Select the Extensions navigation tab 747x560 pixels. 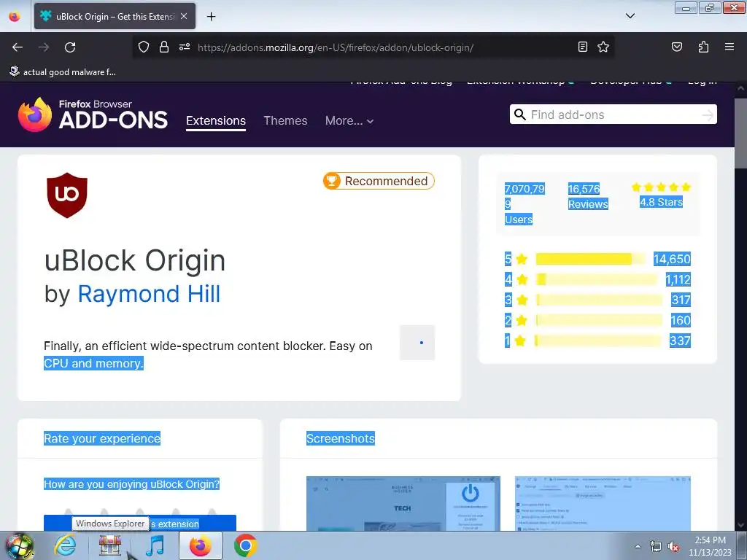pyautogui.click(x=216, y=120)
